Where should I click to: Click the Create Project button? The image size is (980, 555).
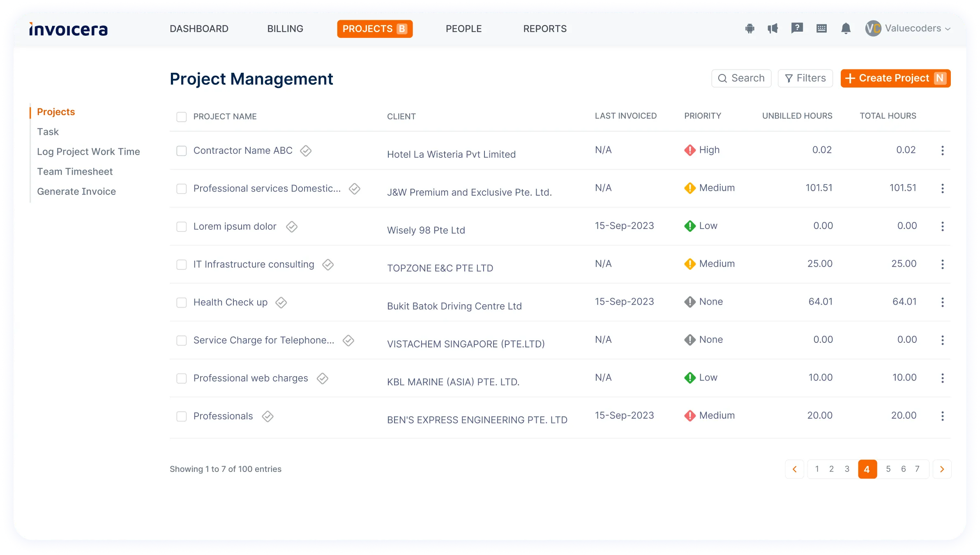[x=895, y=78]
